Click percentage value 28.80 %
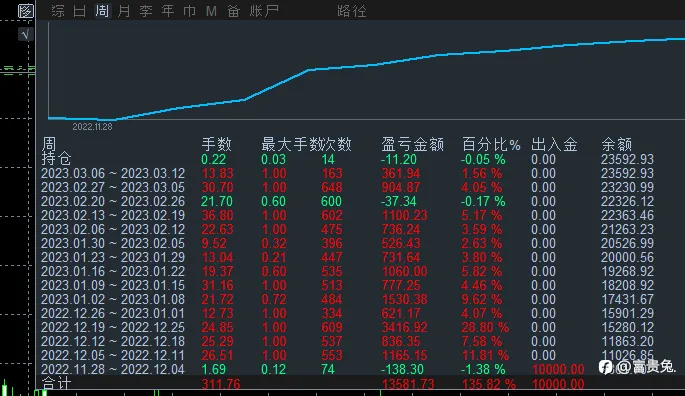 click(485, 327)
